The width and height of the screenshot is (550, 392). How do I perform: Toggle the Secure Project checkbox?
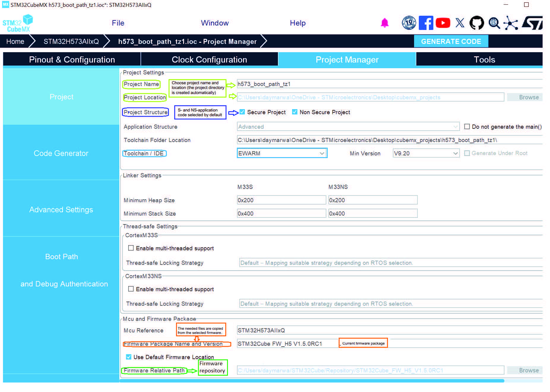[242, 112]
